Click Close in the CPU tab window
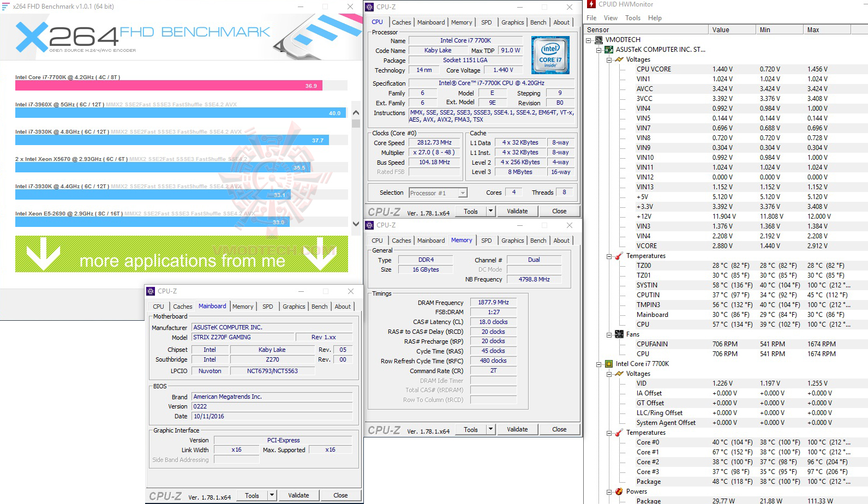868x504 pixels. point(559,211)
